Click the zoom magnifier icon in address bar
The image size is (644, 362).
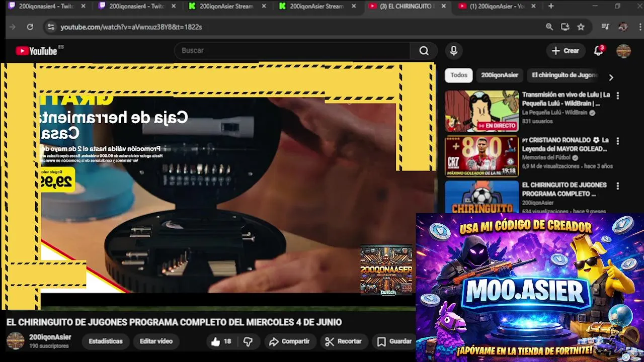[549, 27]
